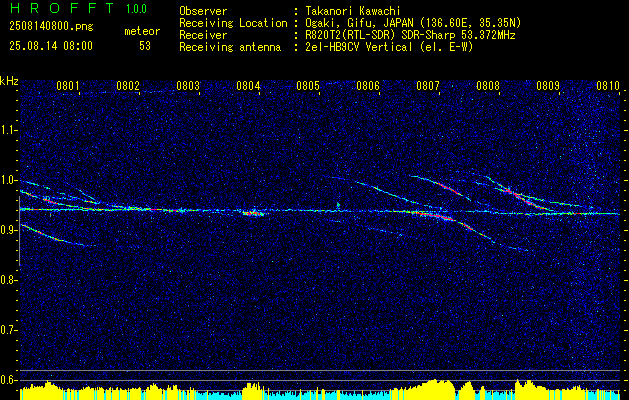Click the kHz axis unit label
The image size is (629, 400).
(9, 81)
